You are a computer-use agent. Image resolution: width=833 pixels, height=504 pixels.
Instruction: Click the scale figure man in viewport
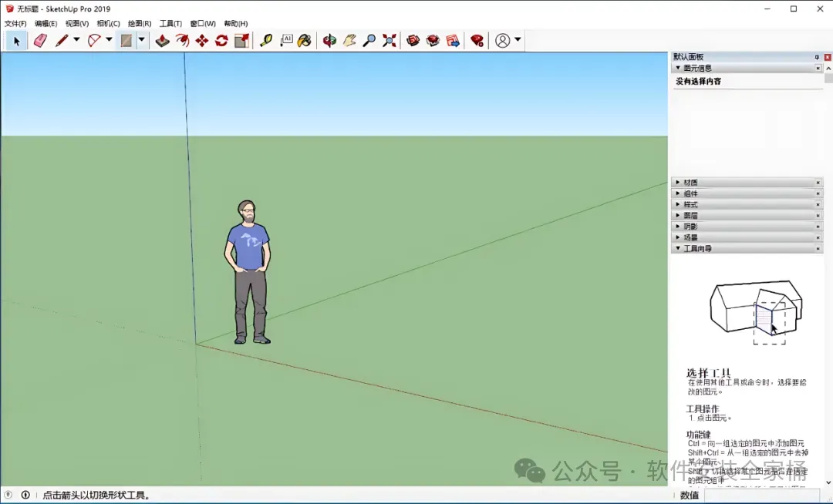(248, 272)
